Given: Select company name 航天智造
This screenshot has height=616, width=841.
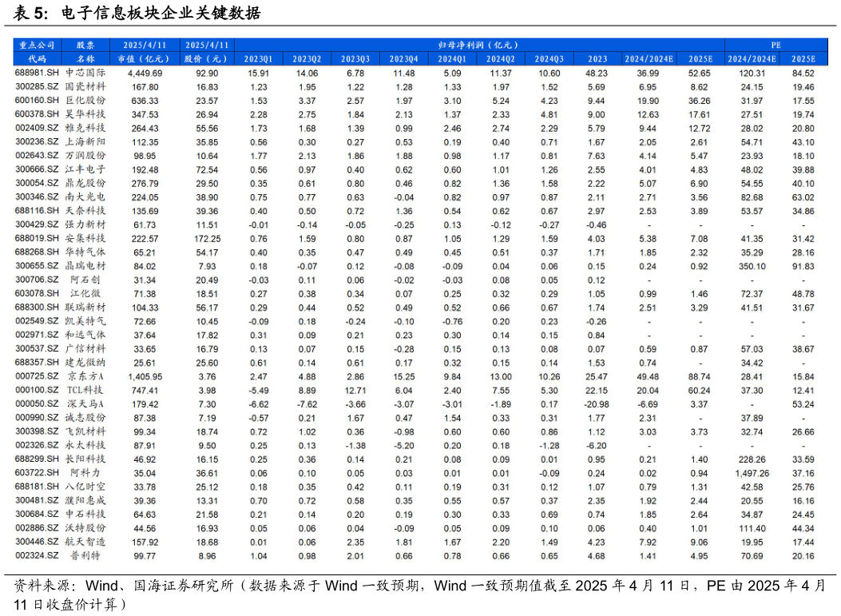Looking at the screenshot, I should pos(85,542).
